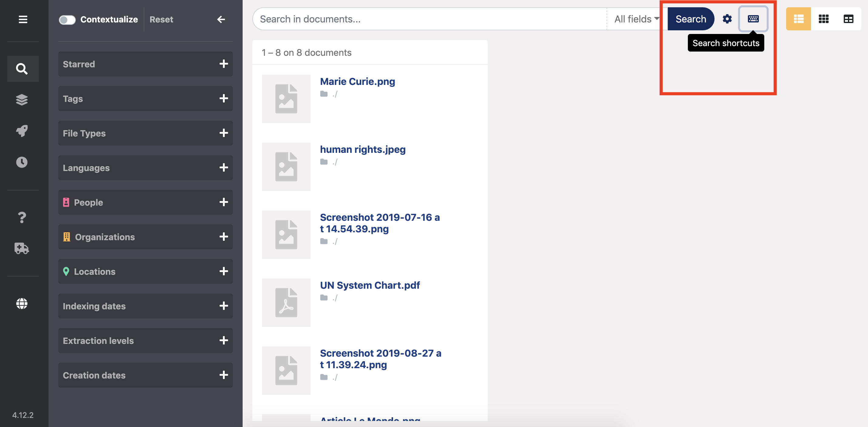This screenshot has height=427, width=868.
Task: Click the Search button
Action: (x=690, y=19)
